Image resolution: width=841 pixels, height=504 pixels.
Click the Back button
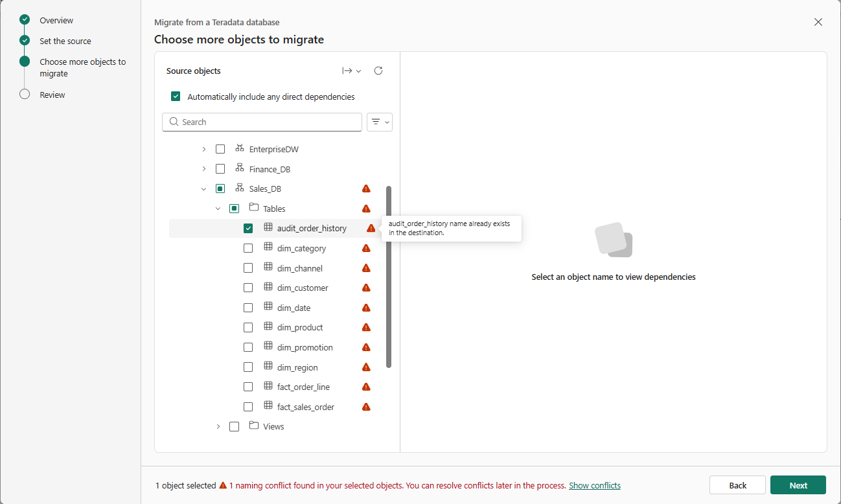(737, 485)
